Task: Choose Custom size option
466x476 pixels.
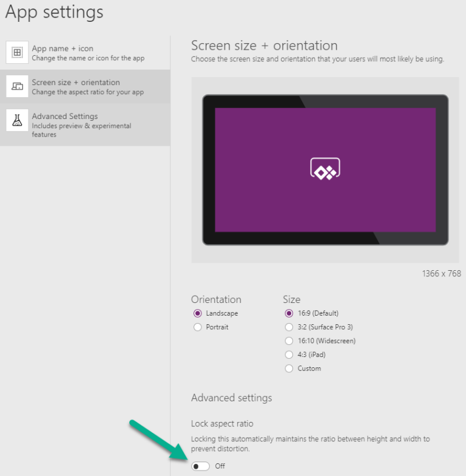Action: (289, 369)
